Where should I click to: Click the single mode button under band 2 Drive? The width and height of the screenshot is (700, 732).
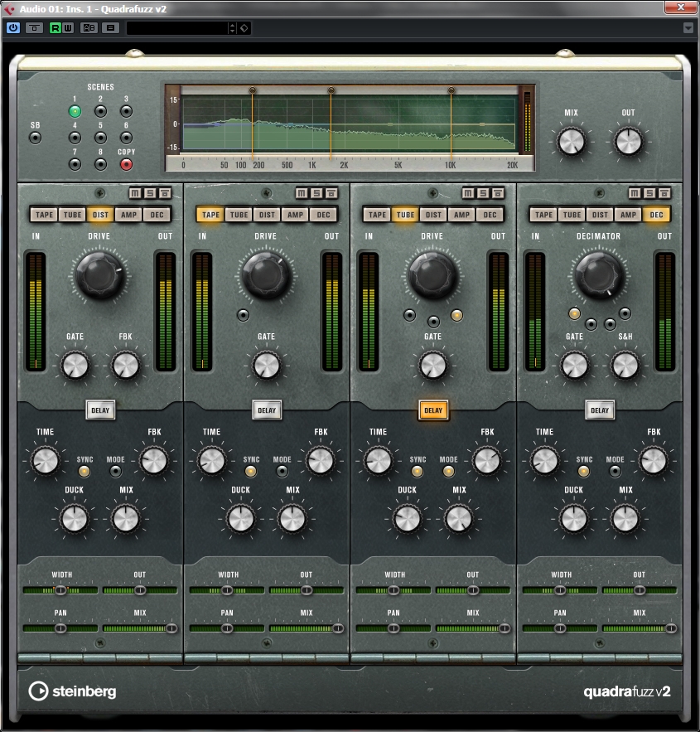(243, 316)
